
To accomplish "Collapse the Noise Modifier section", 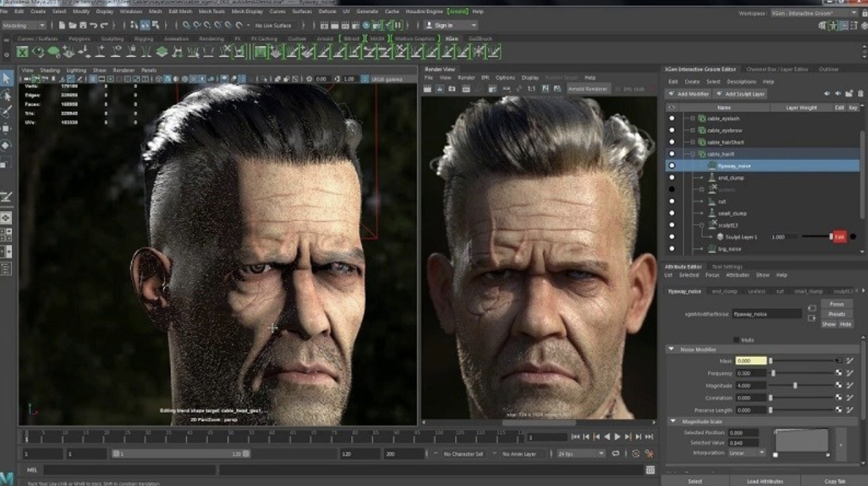I will [671, 350].
